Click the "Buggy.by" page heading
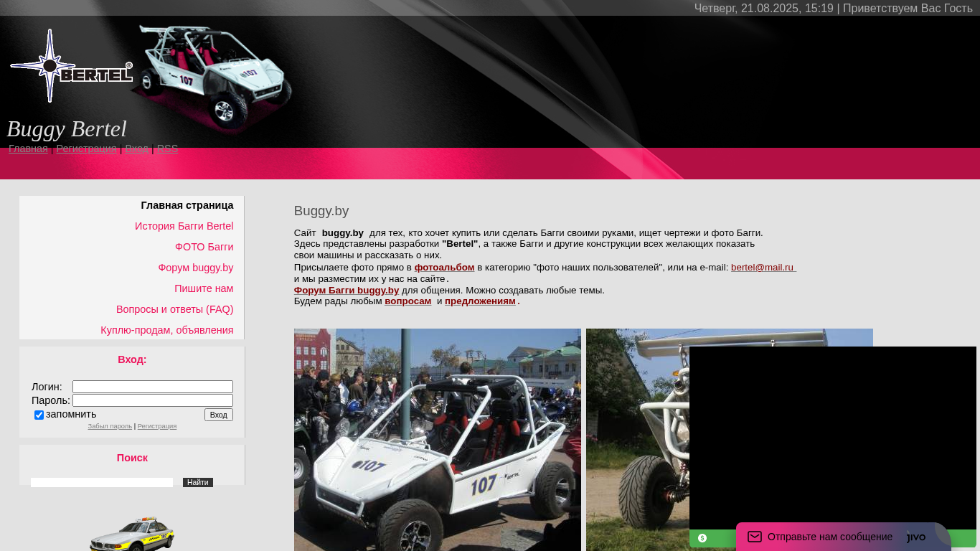Screen dimensions: 980x551 pos(321,211)
